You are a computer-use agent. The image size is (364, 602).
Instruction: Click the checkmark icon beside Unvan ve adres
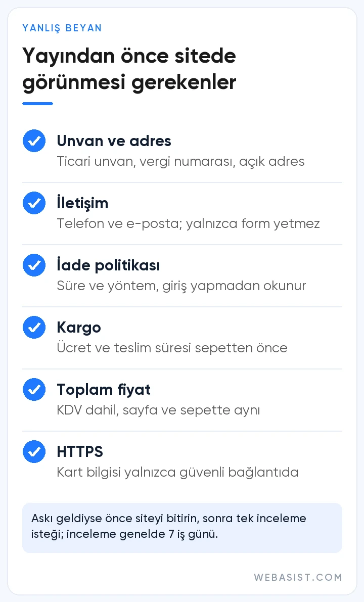(34, 141)
